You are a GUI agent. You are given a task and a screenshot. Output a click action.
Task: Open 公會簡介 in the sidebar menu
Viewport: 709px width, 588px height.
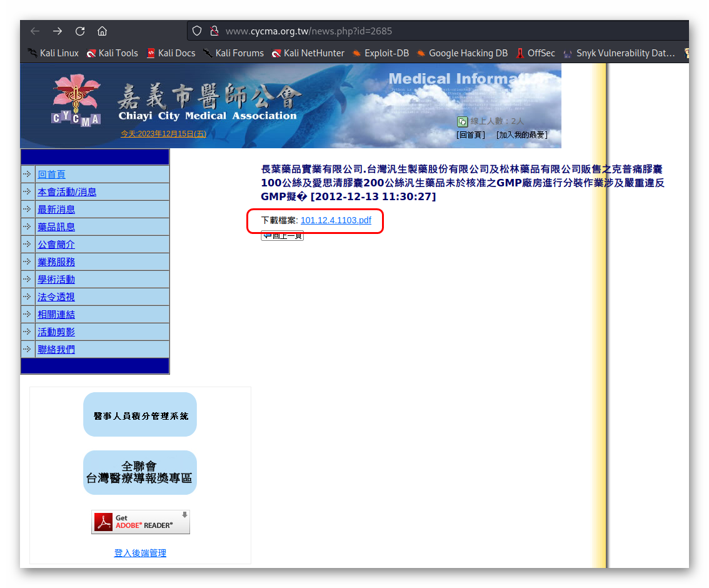[x=56, y=245]
